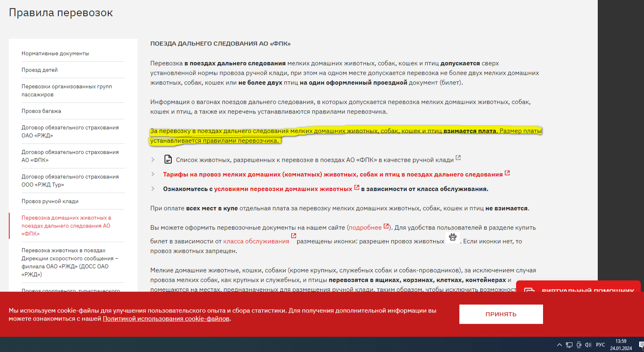Image resolution: width=644 pixels, height=352 pixels.
Task: Click the tray icon between network and volume
Action: [579, 345]
